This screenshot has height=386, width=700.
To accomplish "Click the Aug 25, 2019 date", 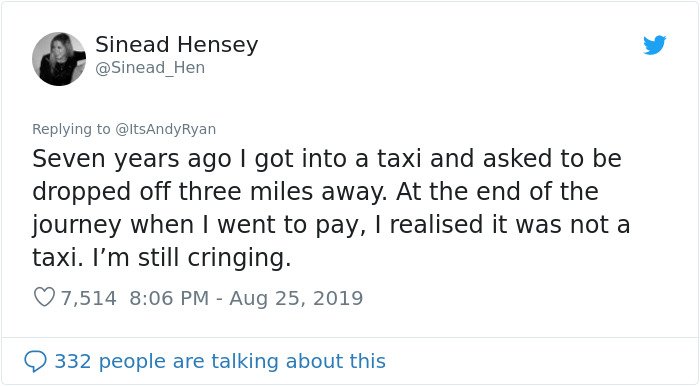I will pos(296,298).
